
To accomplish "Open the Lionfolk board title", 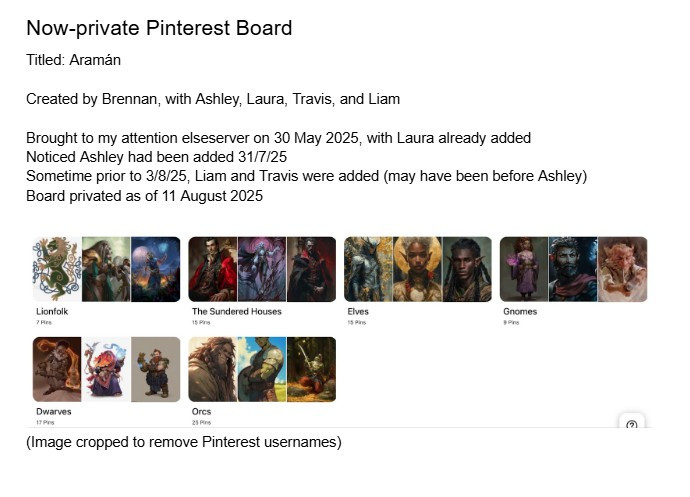I will (52, 312).
